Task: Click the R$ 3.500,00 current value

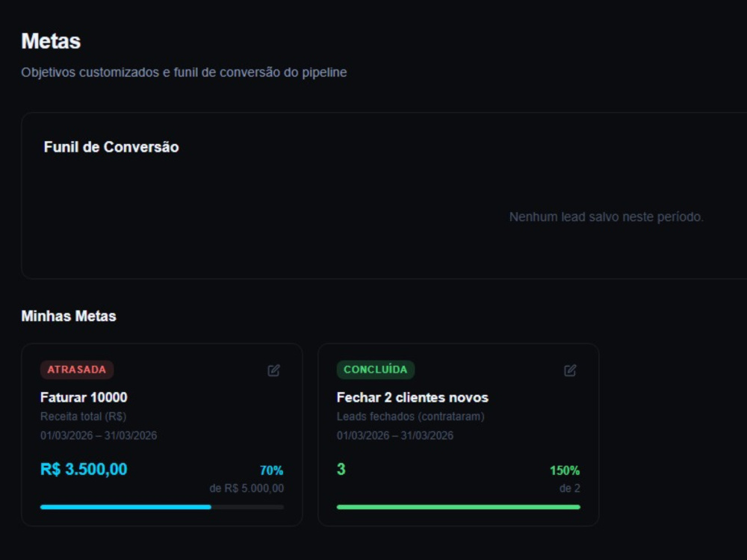Action: click(x=84, y=469)
